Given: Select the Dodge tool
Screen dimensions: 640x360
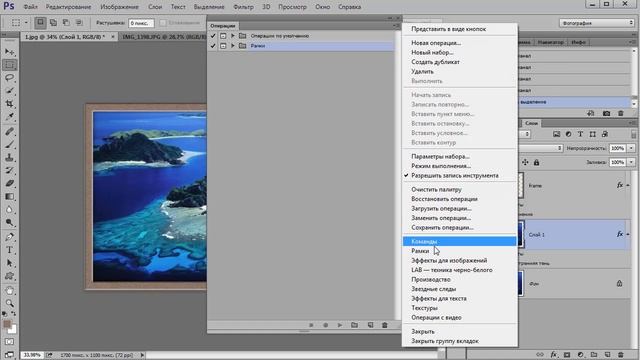Looking at the screenshot, I should click(x=9, y=222).
